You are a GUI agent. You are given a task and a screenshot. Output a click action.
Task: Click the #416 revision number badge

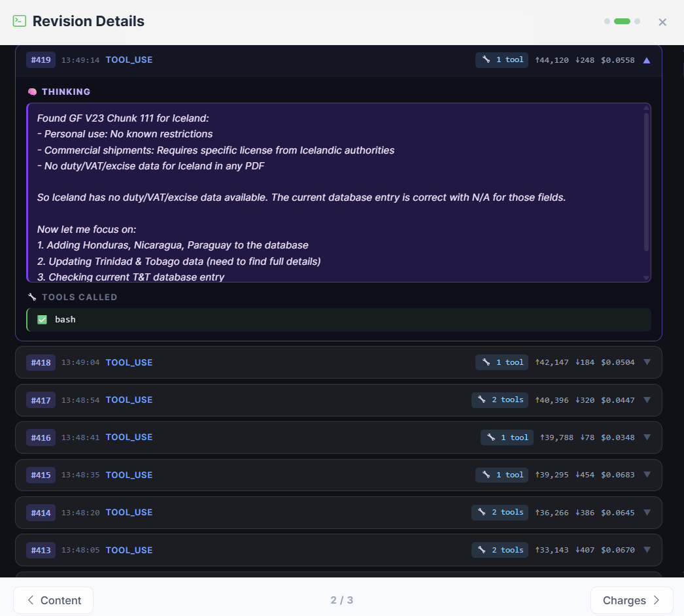41,437
